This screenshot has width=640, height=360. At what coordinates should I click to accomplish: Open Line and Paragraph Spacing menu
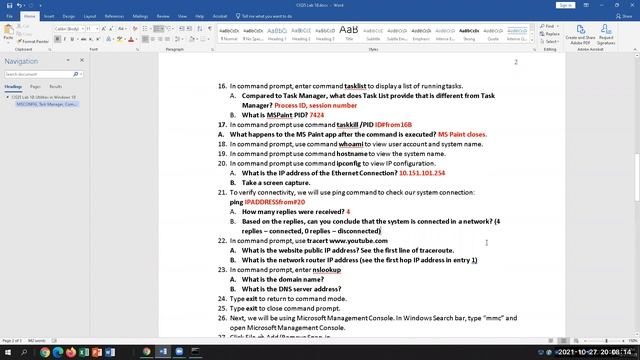point(178,39)
